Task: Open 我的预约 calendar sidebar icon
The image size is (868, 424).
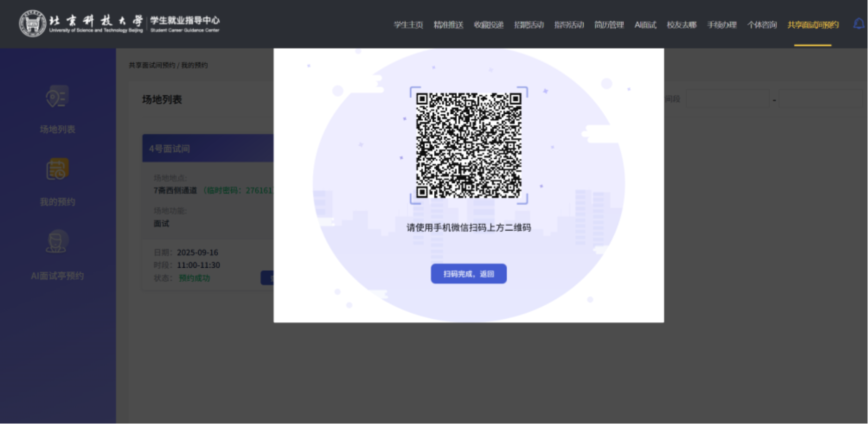Action: pyautogui.click(x=57, y=169)
